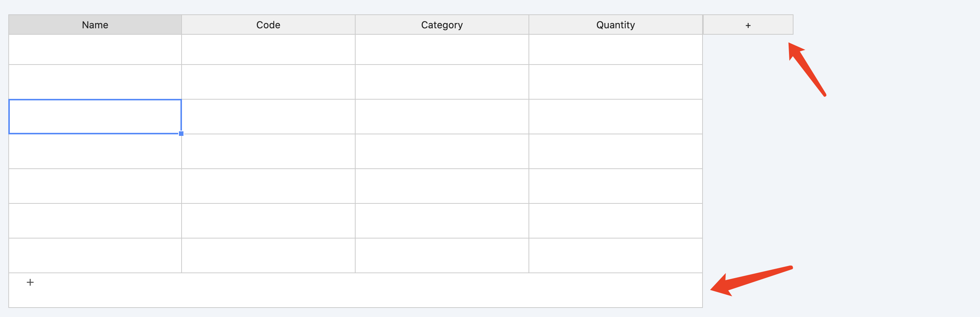The height and width of the screenshot is (317, 980).
Task: Click the add column plus button
Action: click(748, 25)
